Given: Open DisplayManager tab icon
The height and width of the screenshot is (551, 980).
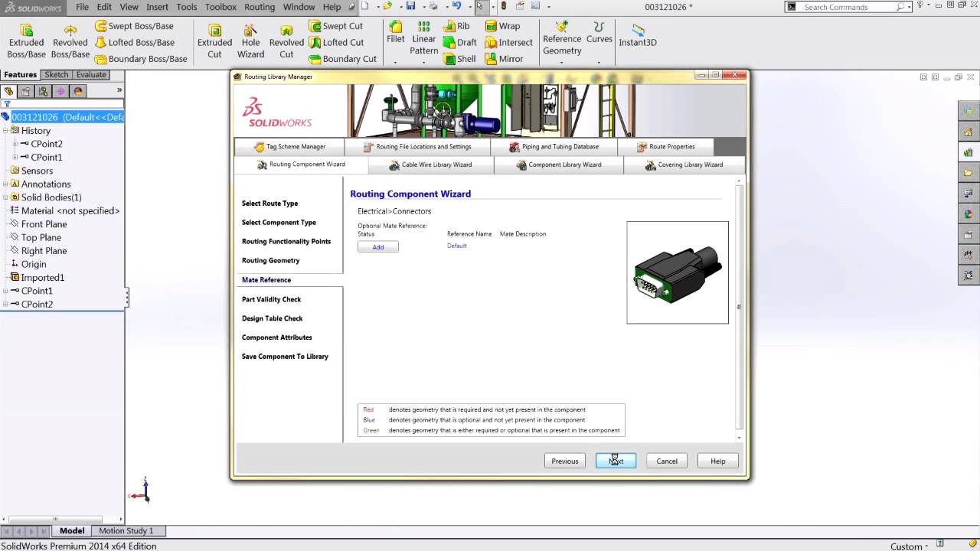Looking at the screenshot, I should coord(77,91).
